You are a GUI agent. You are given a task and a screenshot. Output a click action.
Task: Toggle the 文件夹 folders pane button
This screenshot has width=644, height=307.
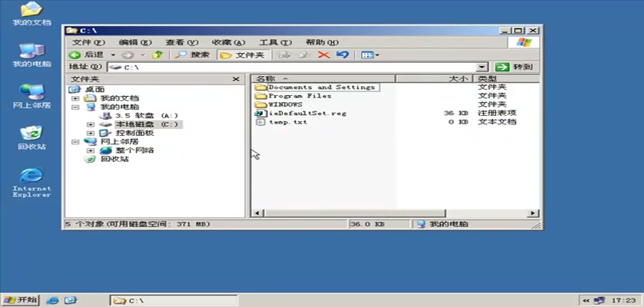click(x=242, y=55)
